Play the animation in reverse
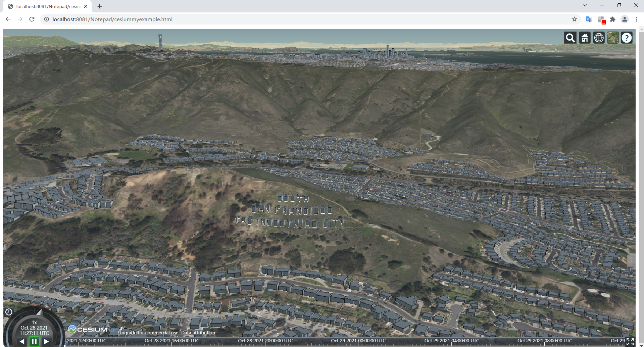Screen dimensions: 644x347 22,342
